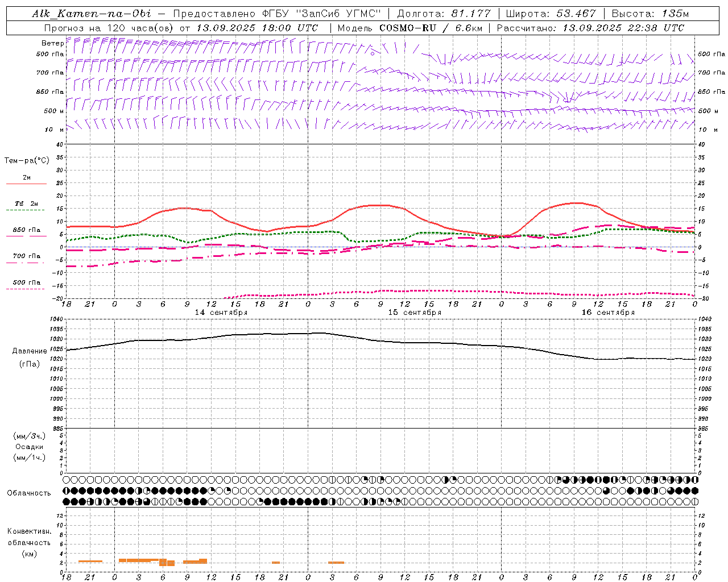Click 'Рассчитано: 13.09.2025 22:38 UTC' timestamp
Screen dimensions: 728x582
point(590,28)
